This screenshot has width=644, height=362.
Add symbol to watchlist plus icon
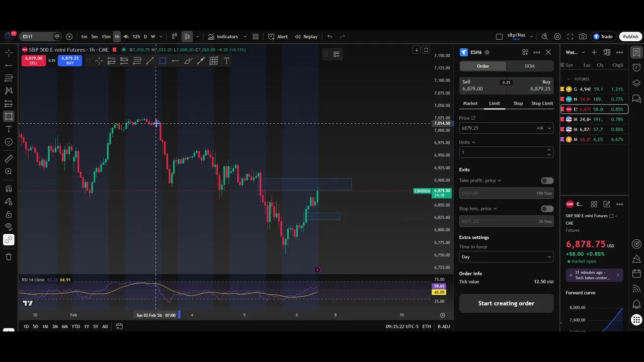click(594, 52)
